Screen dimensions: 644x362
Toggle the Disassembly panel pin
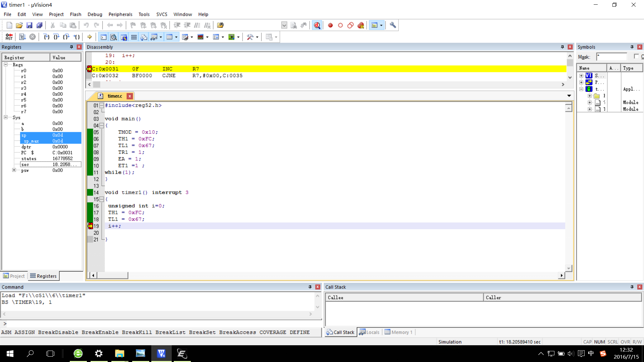coord(562,47)
